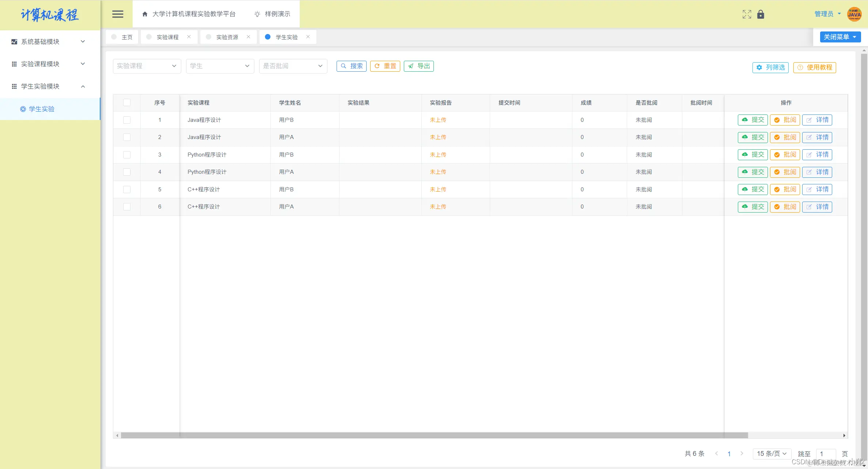Click the JAVA user avatar
868x469 pixels.
[x=854, y=14]
